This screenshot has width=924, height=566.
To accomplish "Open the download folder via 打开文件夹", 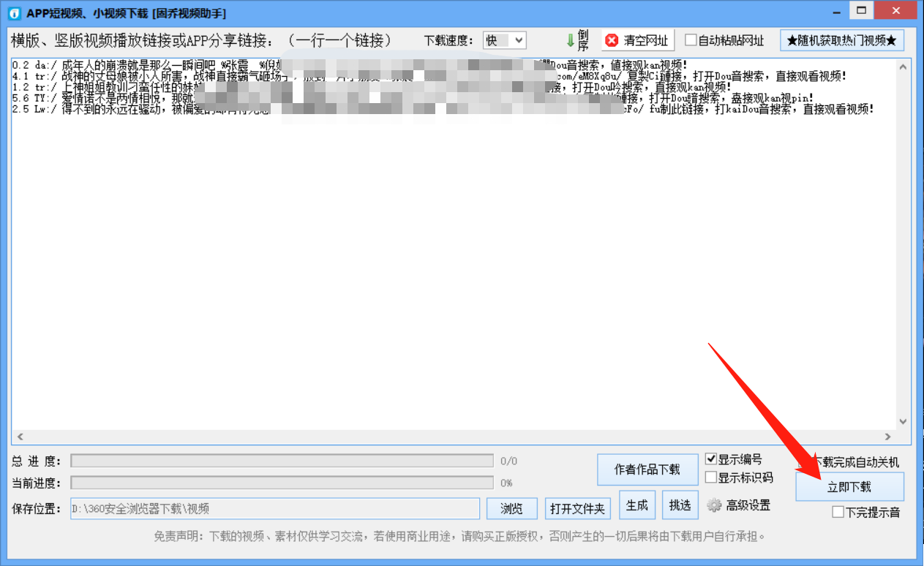I will (577, 508).
